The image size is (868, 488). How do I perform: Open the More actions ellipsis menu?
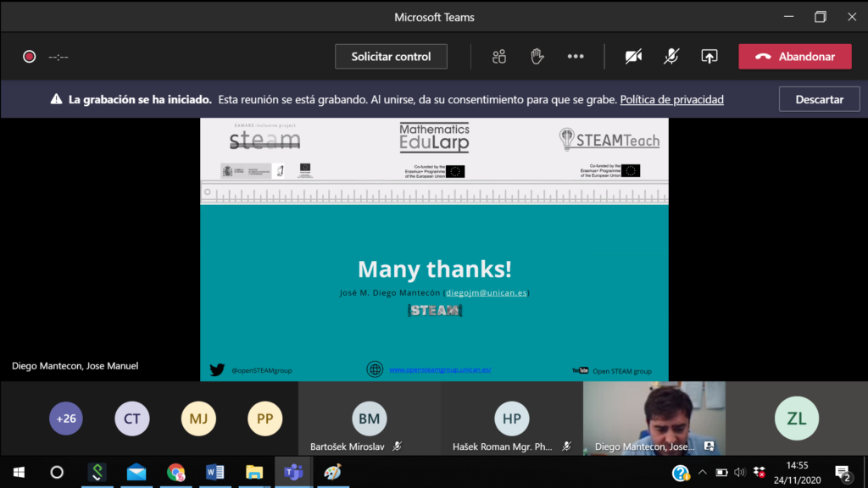click(576, 57)
